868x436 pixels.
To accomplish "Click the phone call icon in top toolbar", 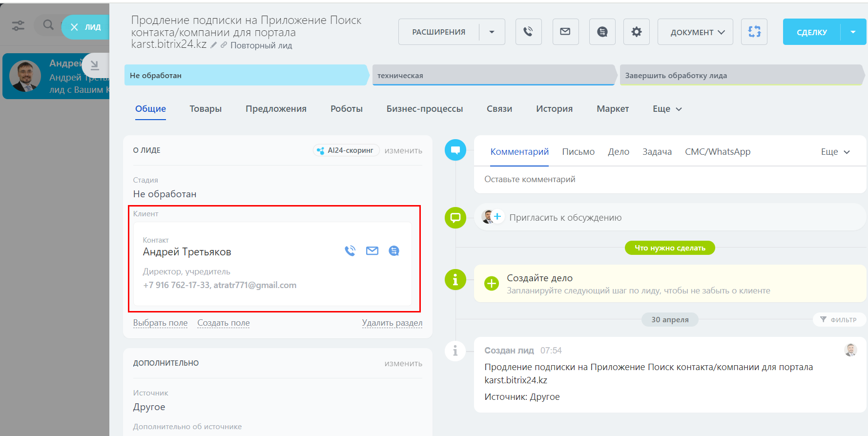I will [x=528, y=32].
